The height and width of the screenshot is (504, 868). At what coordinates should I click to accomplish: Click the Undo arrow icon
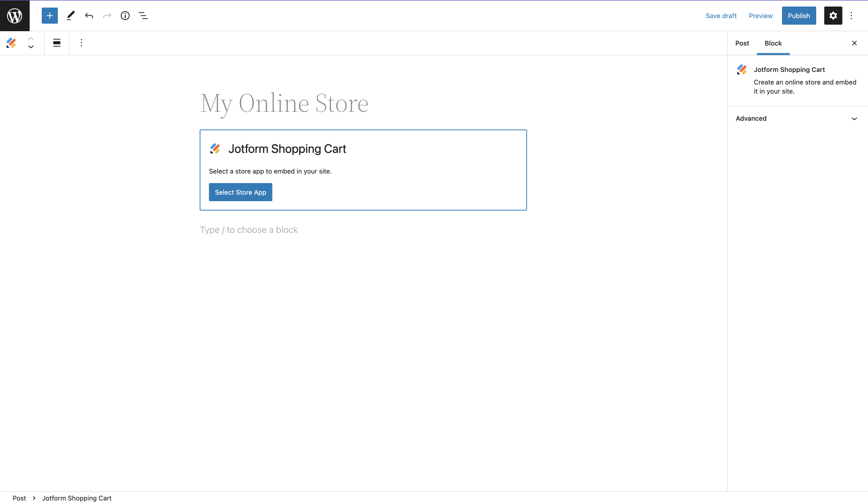[x=89, y=15]
